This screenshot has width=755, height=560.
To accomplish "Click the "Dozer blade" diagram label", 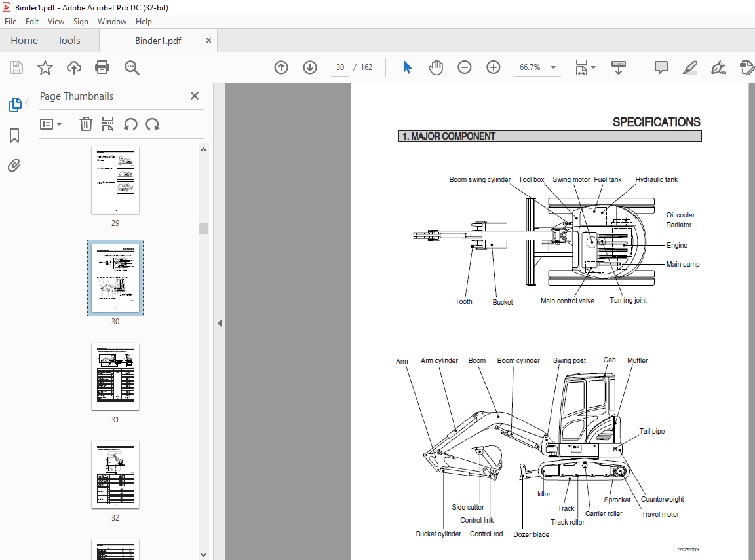I will coord(531,534).
